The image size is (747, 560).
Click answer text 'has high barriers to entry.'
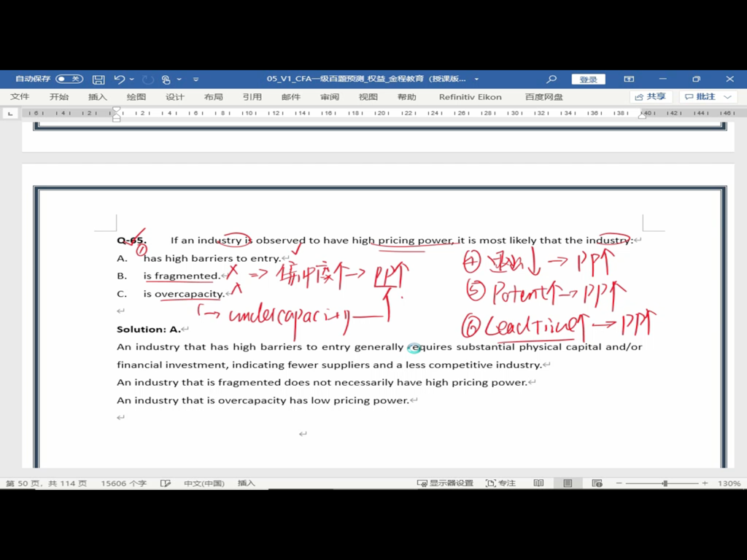click(x=212, y=259)
